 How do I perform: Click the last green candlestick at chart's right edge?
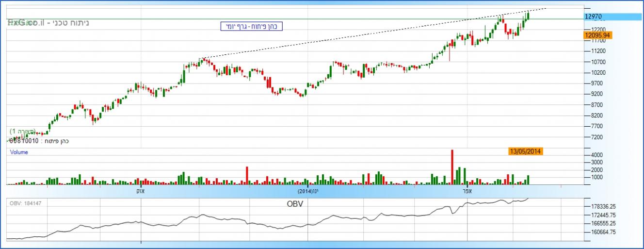point(528,16)
